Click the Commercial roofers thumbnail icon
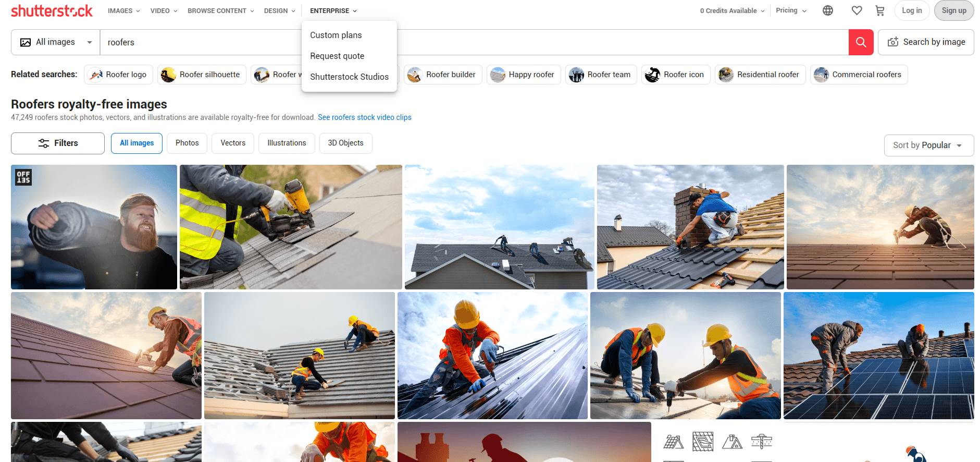 (x=821, y=75)
